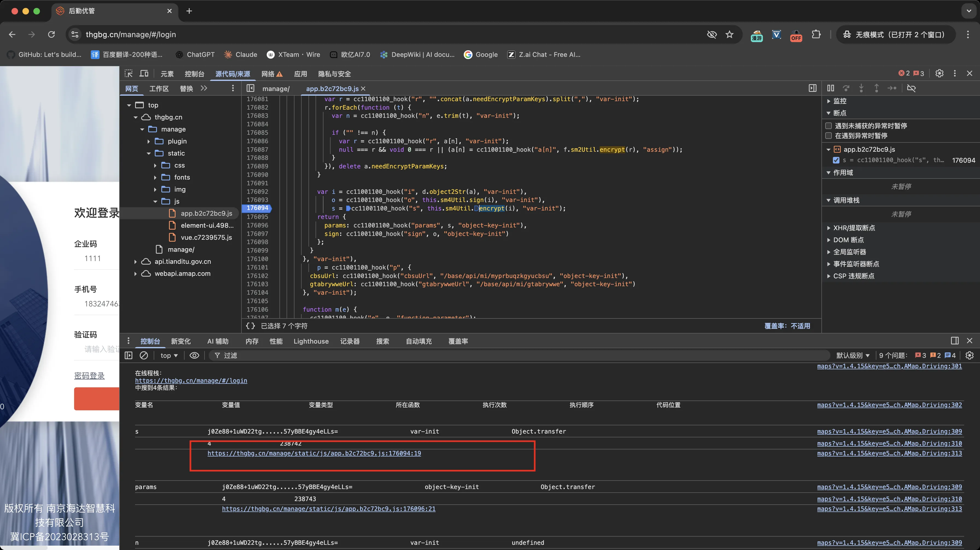Click the create live expression eye icon
This screenshot has width=980, height=550.
pyautogui.click(x=194, y=355)
